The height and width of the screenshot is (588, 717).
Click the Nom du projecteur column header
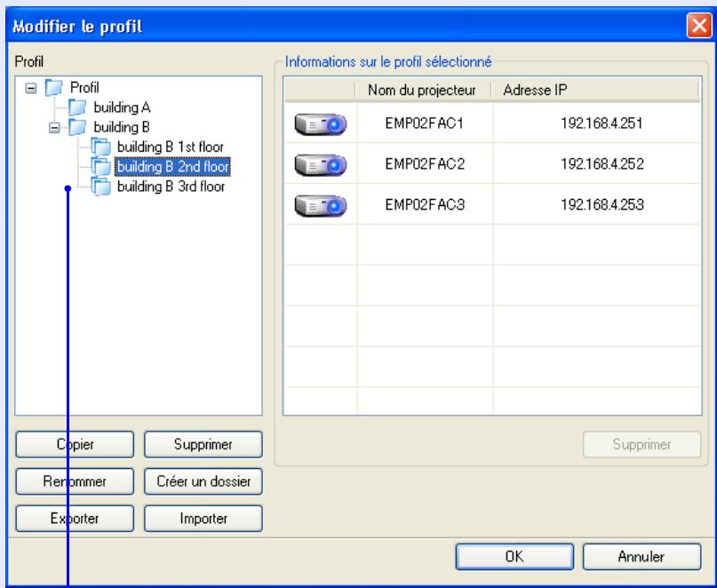click(423, 90)
